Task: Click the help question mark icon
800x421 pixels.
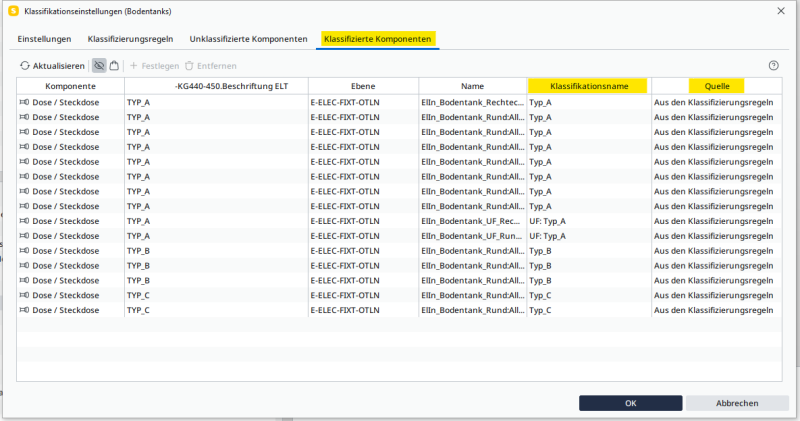Action: coord(773,66)
